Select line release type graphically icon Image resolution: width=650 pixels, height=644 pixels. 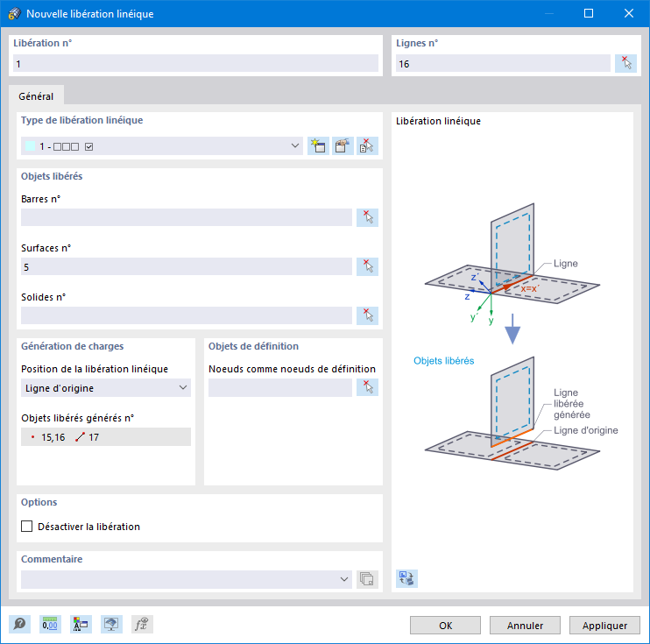[367, 146]
